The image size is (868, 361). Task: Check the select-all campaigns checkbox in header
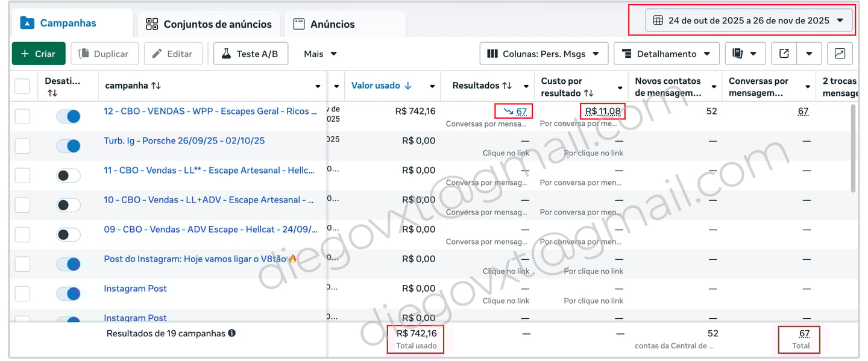click(x=22, y=86)
